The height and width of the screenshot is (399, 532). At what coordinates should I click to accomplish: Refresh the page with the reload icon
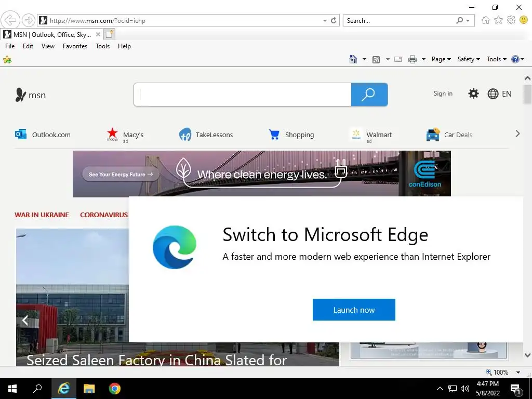pyautogui.click(x=334, y=20)
